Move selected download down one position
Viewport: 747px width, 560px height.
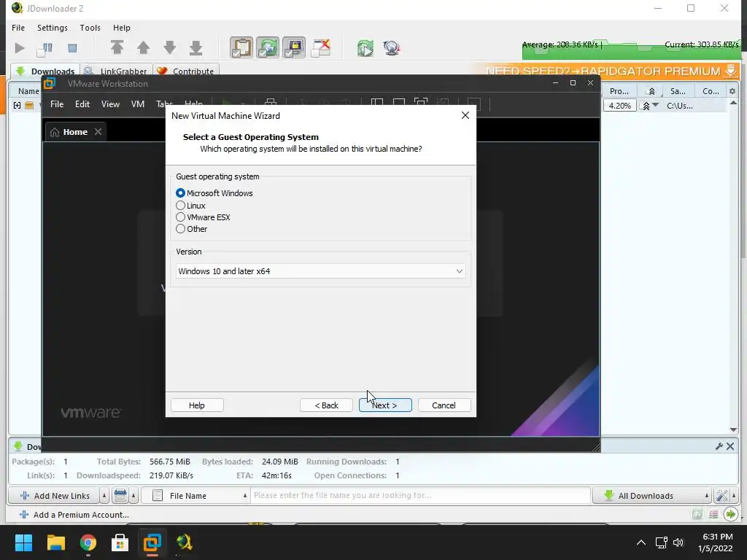(169, 47)
